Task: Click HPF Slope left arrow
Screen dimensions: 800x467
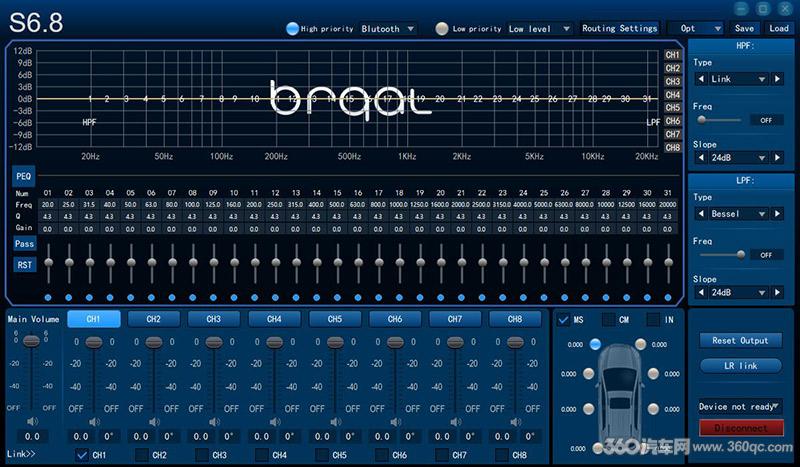Action: [x=701, y=158]
